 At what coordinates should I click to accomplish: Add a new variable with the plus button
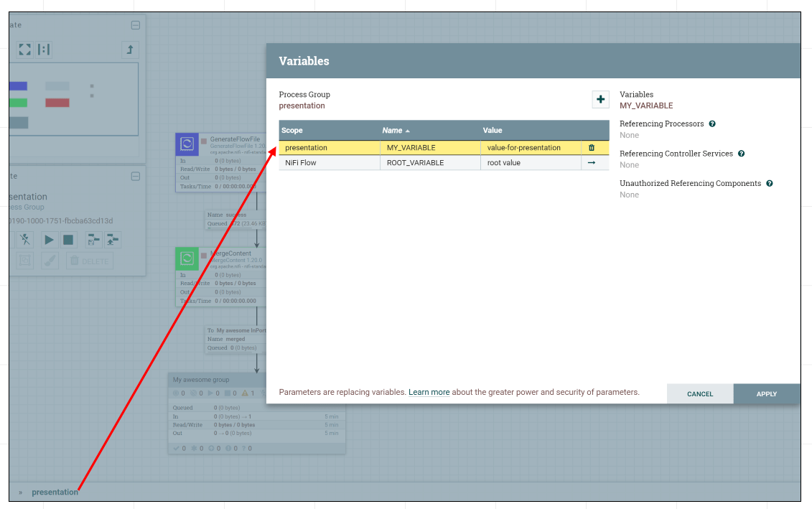coord(600,99)
